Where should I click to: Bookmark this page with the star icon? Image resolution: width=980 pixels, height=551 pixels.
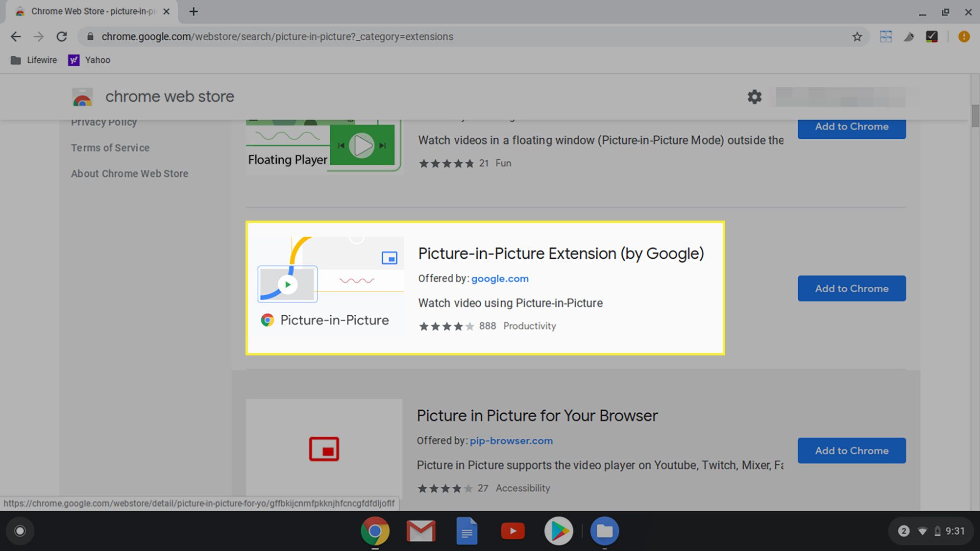coord(857,37)
